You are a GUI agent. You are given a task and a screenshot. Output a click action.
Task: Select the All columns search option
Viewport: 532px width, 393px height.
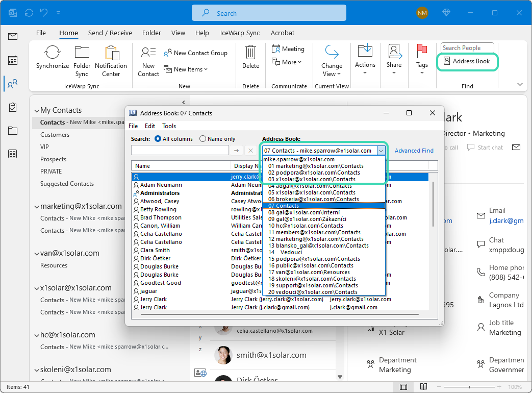pos(158,139)
